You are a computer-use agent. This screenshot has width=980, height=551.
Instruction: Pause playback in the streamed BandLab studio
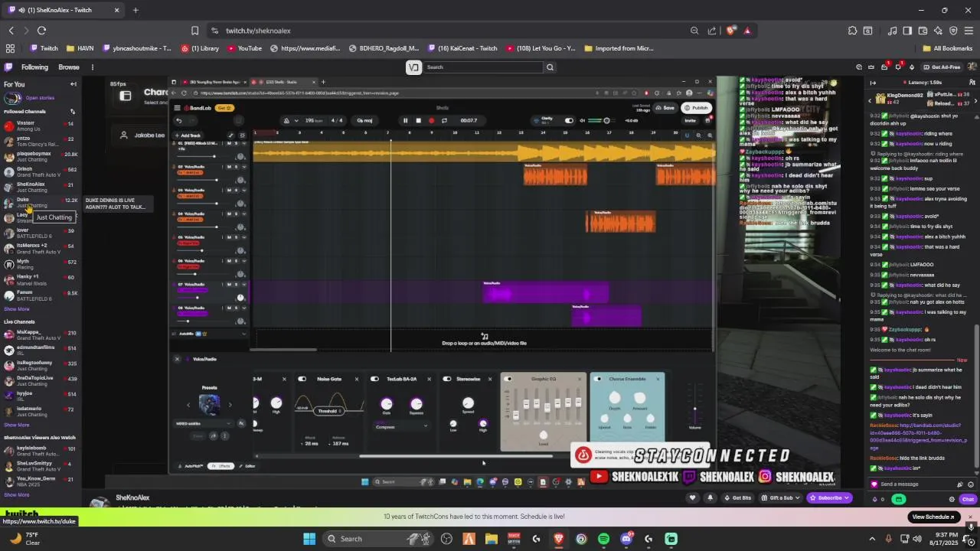(405, 120)
